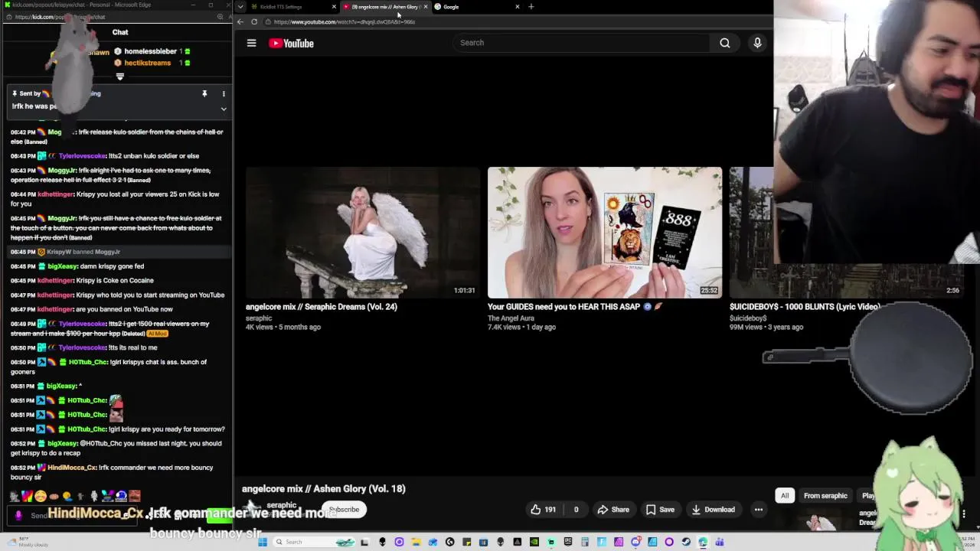Like the video with 191 likes

tap(544, 510)
